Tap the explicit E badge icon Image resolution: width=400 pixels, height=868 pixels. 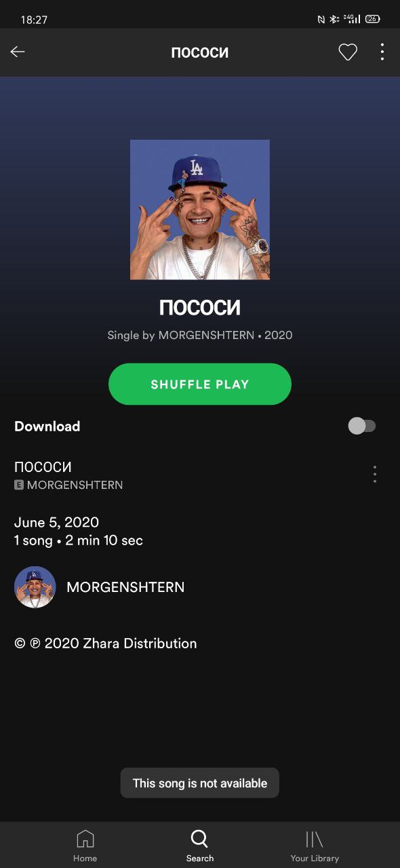click(x=19, y=486)
